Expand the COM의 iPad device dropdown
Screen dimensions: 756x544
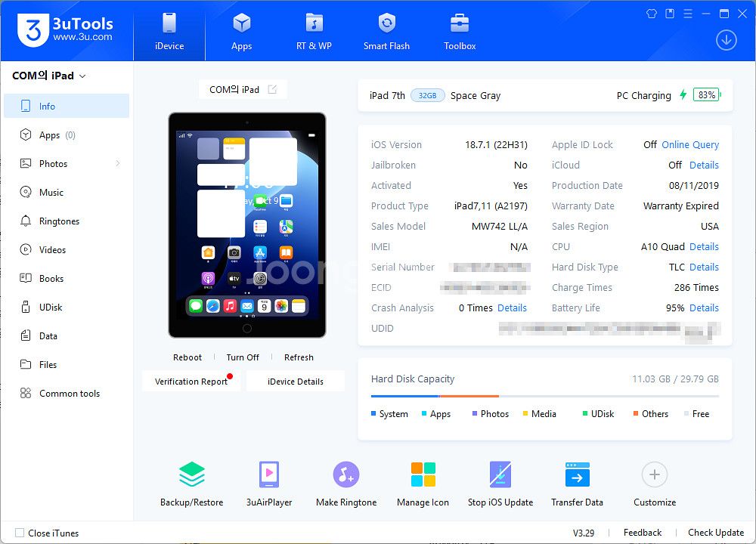pyautogui.click(x=82, y=76)
